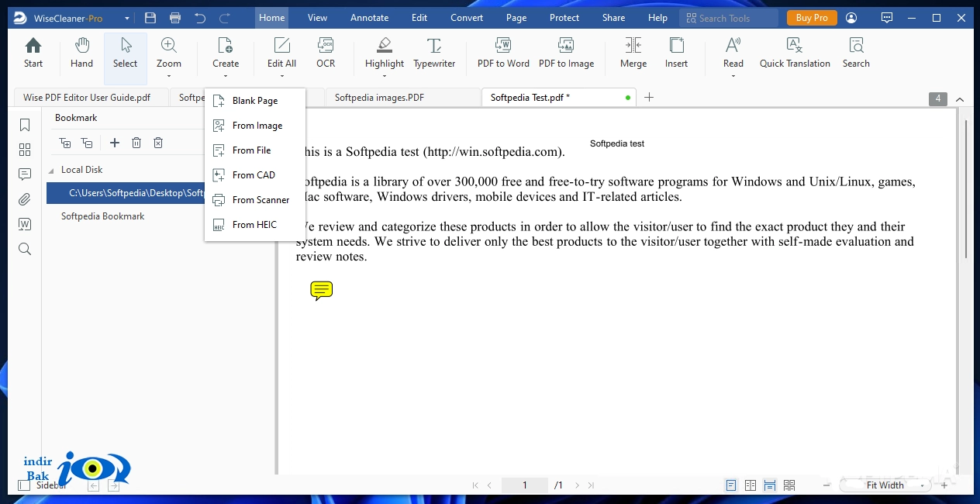This screenshot has width=980, height=504.
Task: Switch to two-page view mode
Action: click(751, 485)
